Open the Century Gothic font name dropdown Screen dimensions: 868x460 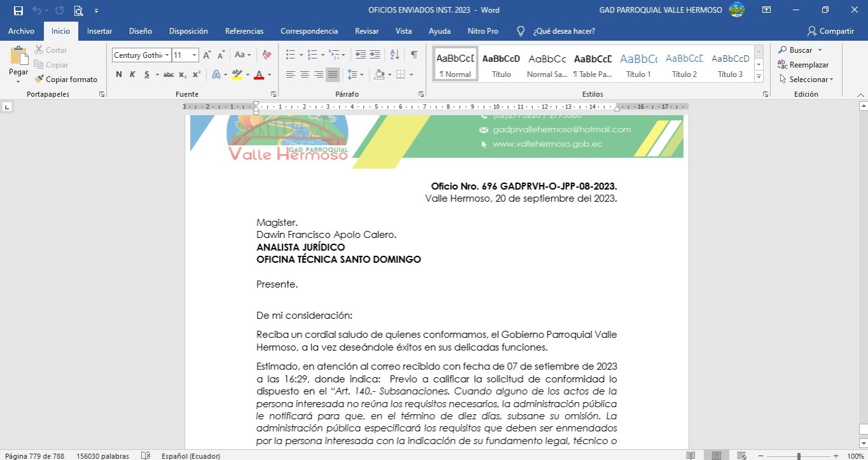167,55
